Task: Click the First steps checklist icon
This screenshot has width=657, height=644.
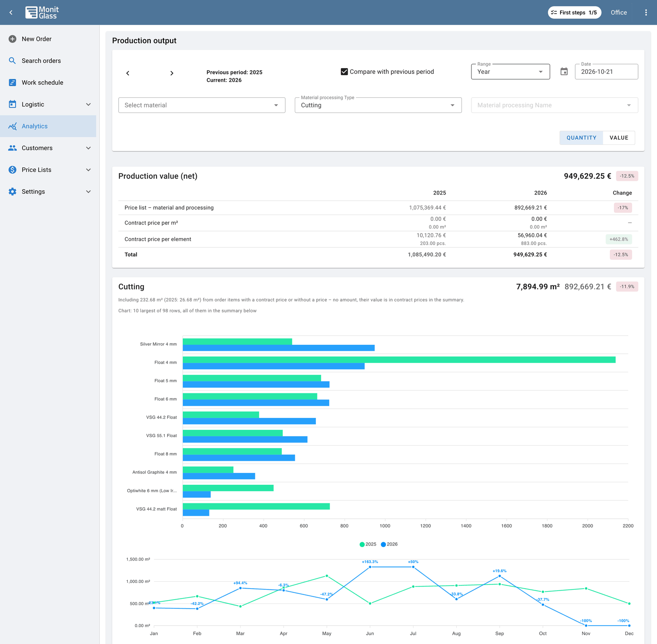Action: [x=554, y=12]
